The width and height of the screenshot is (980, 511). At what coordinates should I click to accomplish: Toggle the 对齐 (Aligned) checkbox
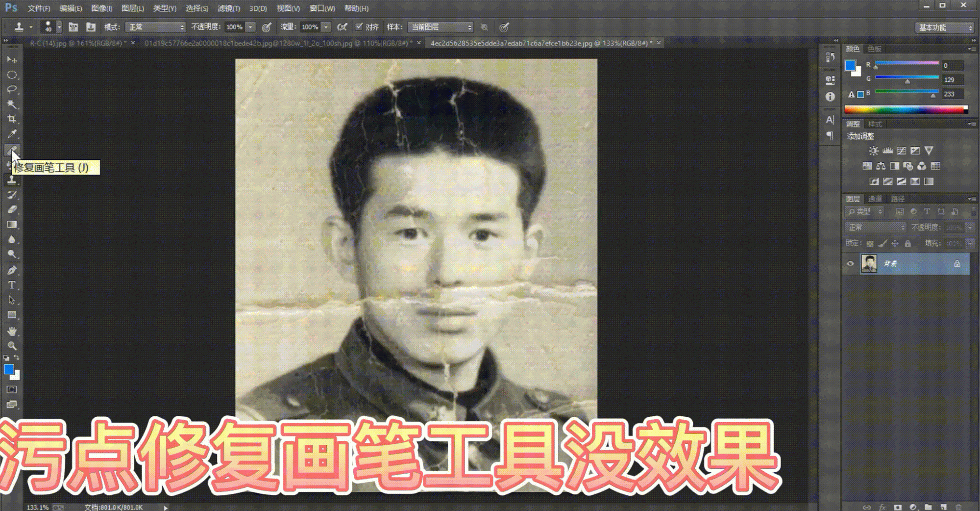[359, 26]
